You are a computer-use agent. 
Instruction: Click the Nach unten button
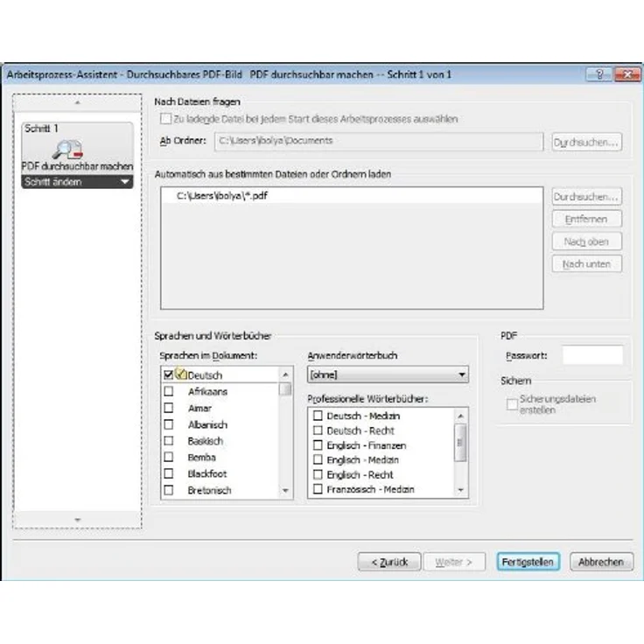tap(586, 263)
